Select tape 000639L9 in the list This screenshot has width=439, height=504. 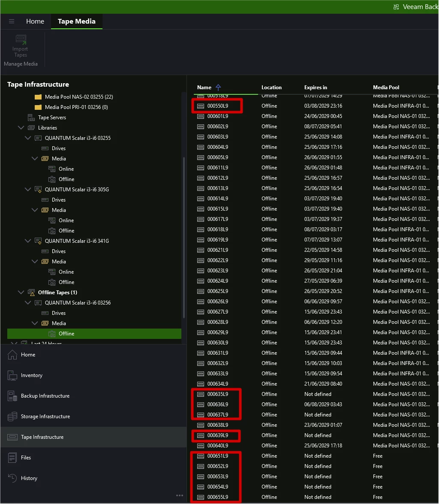tap(218, 435)
